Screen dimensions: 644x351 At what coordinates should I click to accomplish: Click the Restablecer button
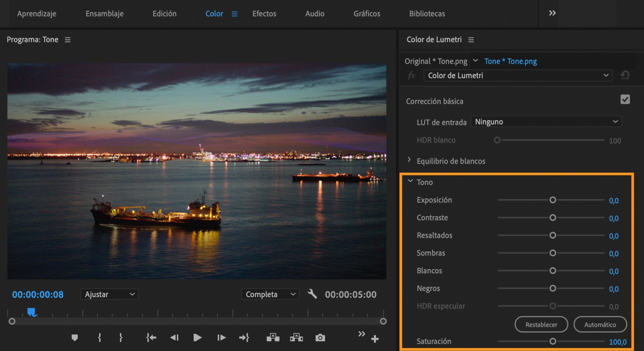click(541, 324)
